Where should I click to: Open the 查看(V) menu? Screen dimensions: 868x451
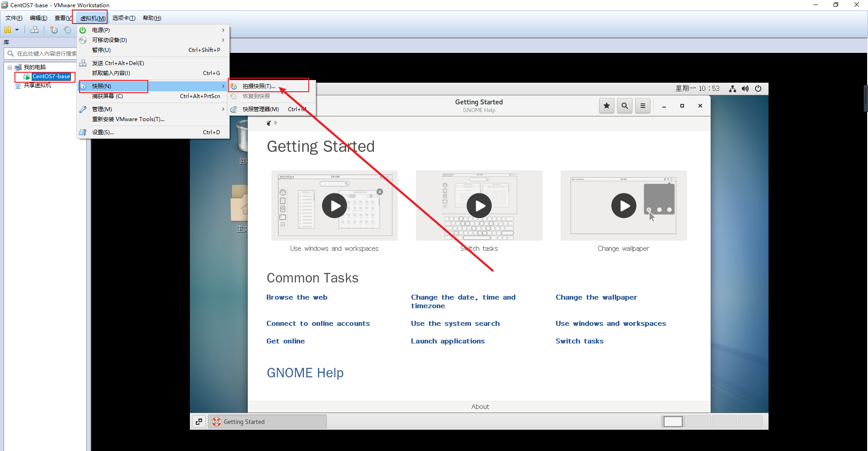pyautogui.click(x=63, y=18)
